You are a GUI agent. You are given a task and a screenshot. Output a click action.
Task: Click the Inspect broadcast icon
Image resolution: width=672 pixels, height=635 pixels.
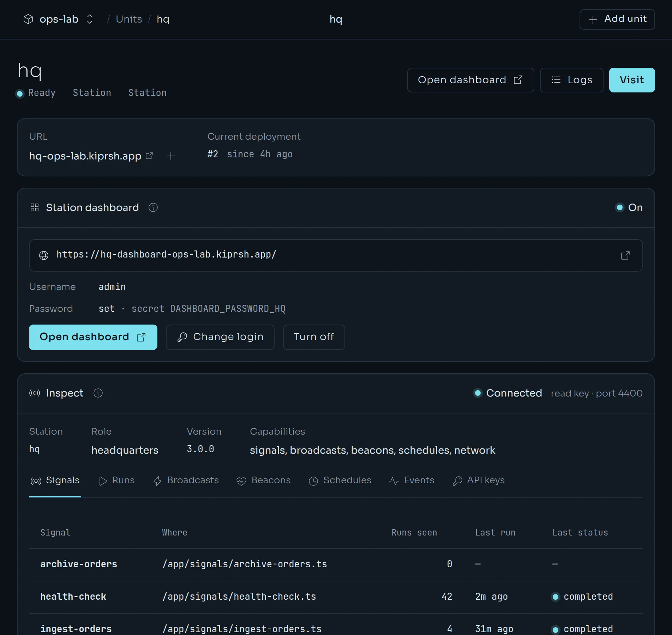[35, 393]
